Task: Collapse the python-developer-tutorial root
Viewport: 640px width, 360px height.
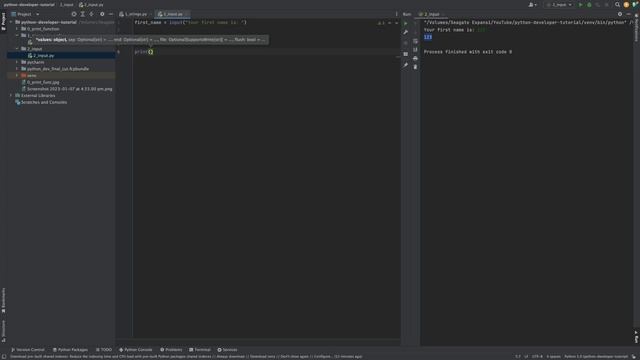Action: tap(11, 22)
